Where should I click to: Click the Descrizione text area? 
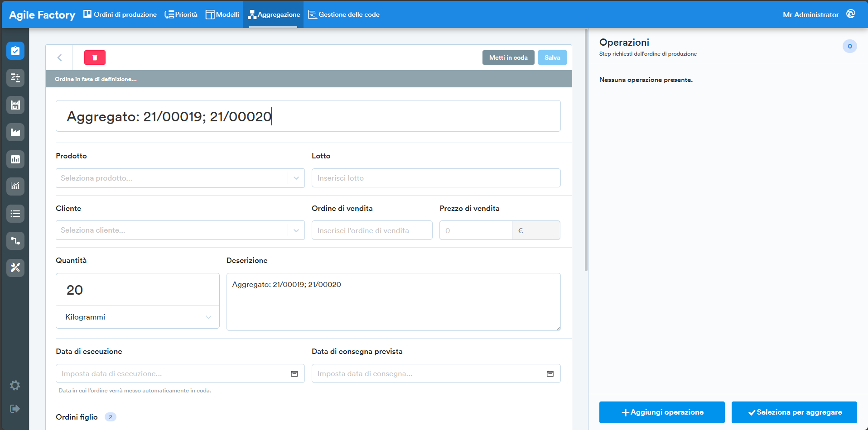tap(394, 302)
